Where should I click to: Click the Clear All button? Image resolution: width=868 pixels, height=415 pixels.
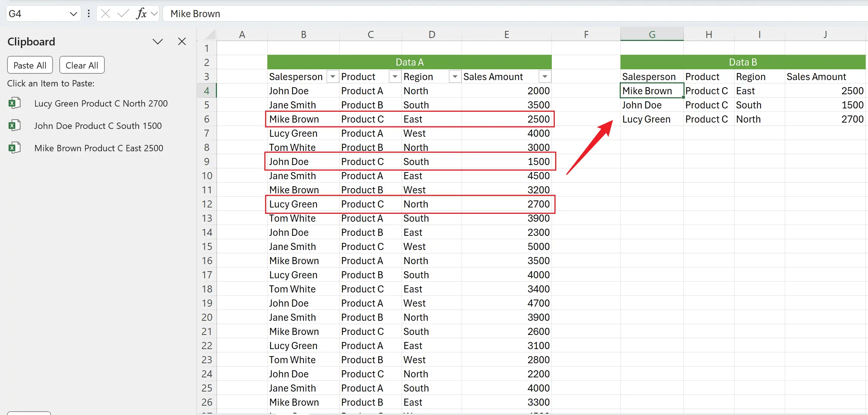coord(81,65)
